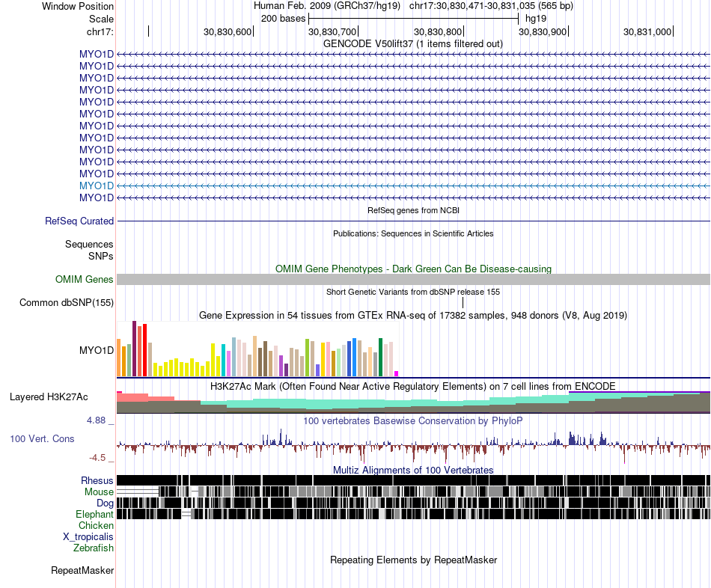
Task: Select the 'Scale' label in the ruler
Action: 101,19
